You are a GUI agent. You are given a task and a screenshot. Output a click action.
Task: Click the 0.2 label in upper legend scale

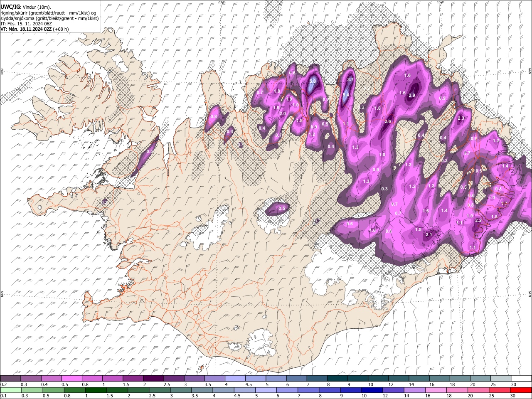tap(3, 384)
